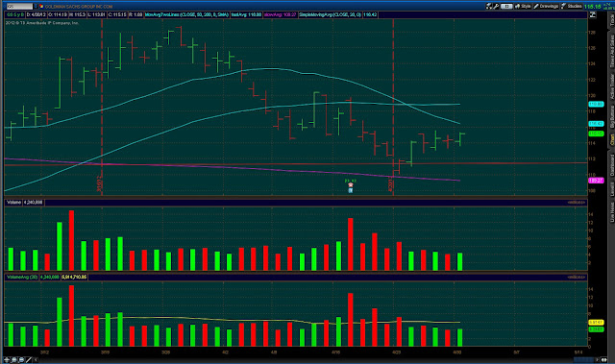Image resolution: width=615 pixels, height=364 pixels.
Task: Open the Level II side tab
Action: [x=611, y=189]
